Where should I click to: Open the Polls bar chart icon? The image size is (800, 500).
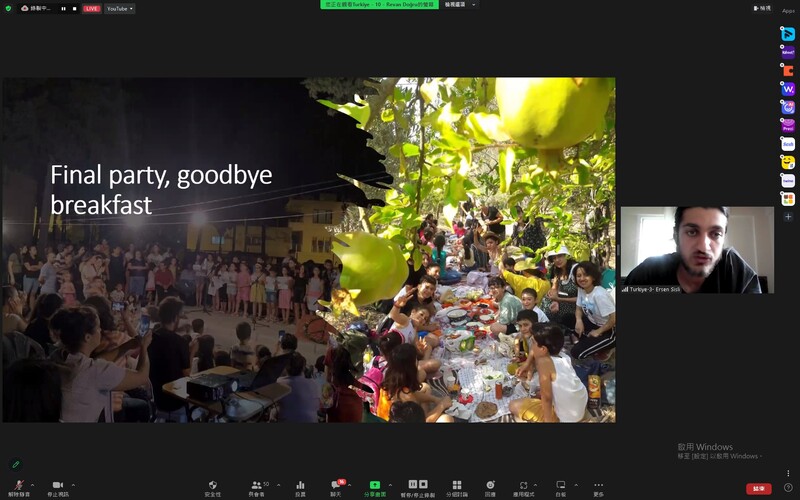(x=300, y=488)
